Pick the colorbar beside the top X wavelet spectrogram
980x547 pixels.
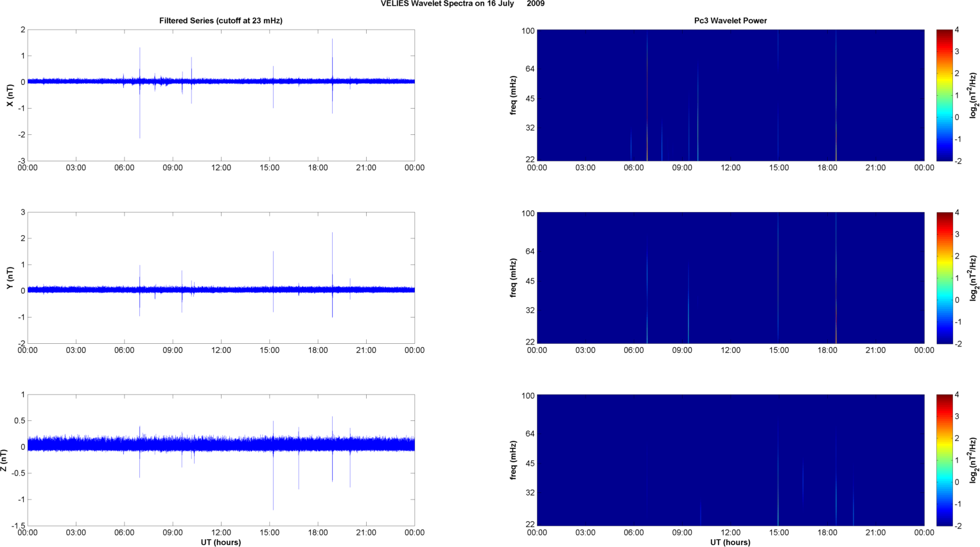tap(944, 95)
